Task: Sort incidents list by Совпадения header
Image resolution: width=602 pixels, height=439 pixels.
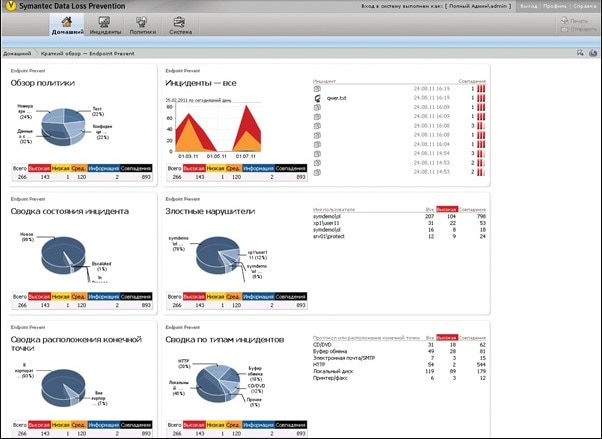Action: point(472,81)
